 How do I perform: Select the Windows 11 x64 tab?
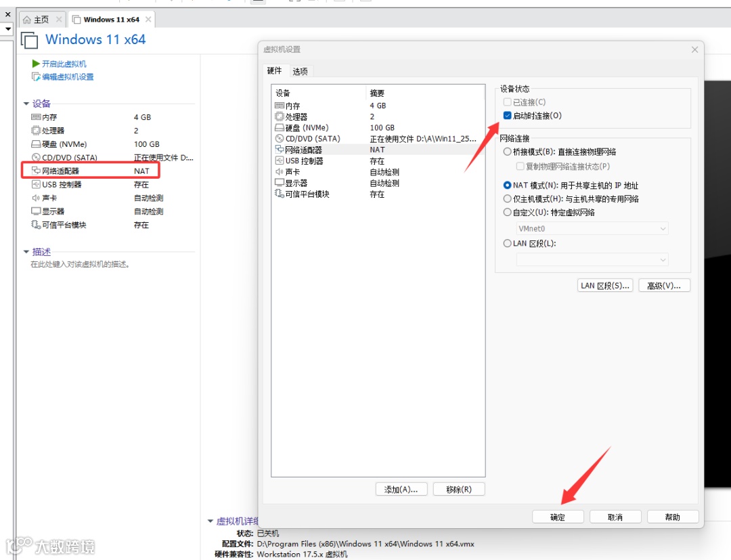[x=111, y=19]
